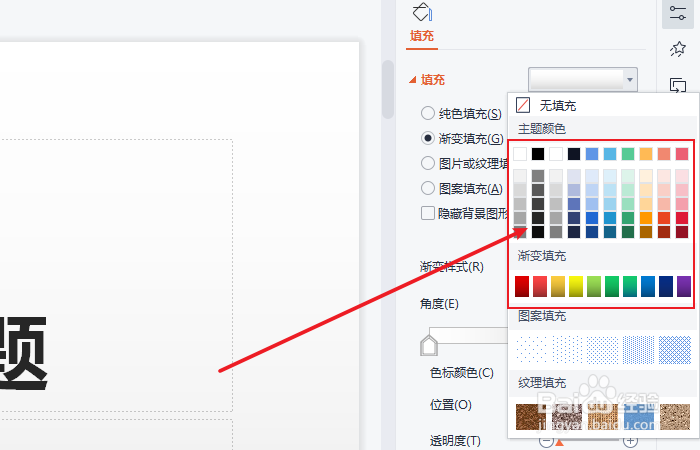Click the overlapping squares icon in sidebar

point(678,85)
